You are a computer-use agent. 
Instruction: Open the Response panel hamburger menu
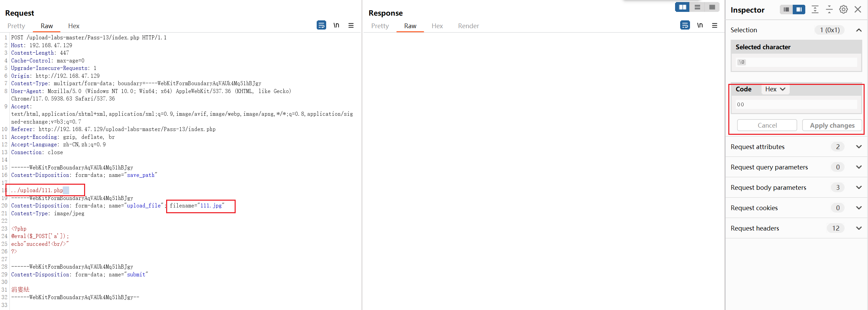point(715,25)
